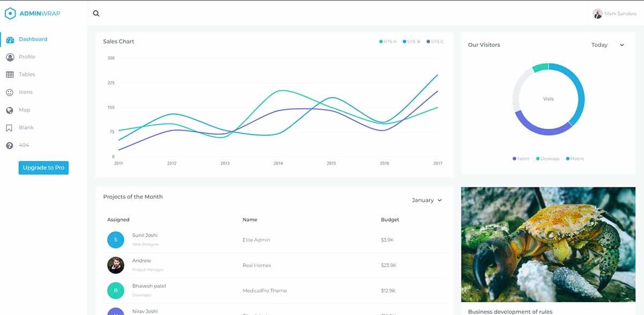Click the search magnifier icon
Screen dimensions: 644x315
pos(96,13)
